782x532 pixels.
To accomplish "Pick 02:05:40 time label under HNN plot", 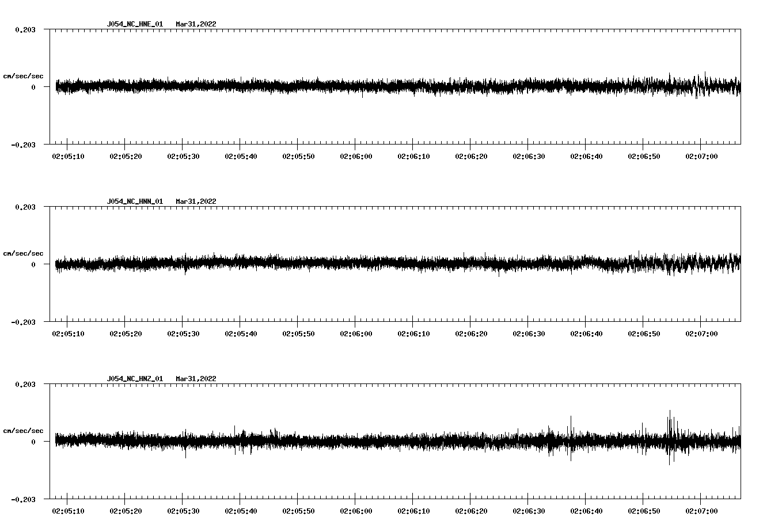I will pos(241,334).
